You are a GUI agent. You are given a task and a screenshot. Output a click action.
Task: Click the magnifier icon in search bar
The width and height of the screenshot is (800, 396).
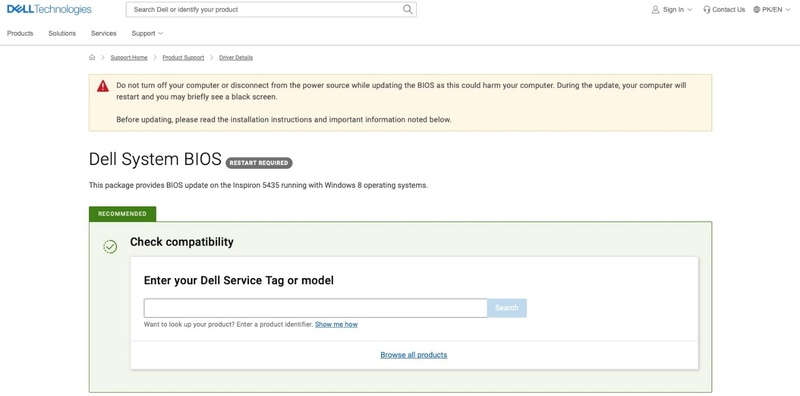(x=408, y=9)
